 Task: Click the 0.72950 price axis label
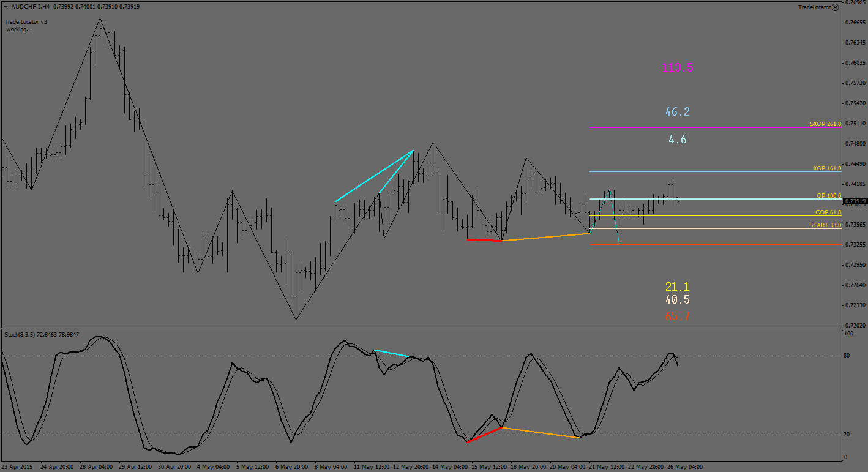(x=855, y=265)
